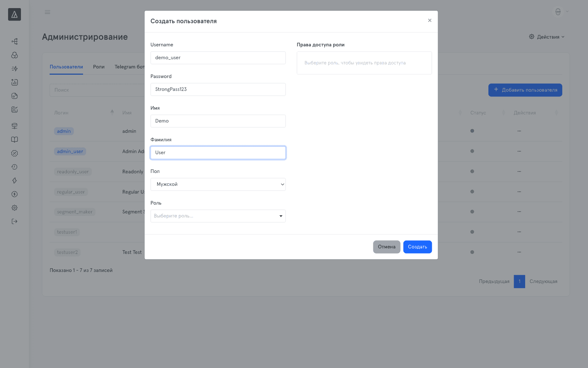
Task: Click the flow nodes icon in sidebar
Action: [14, 41]
